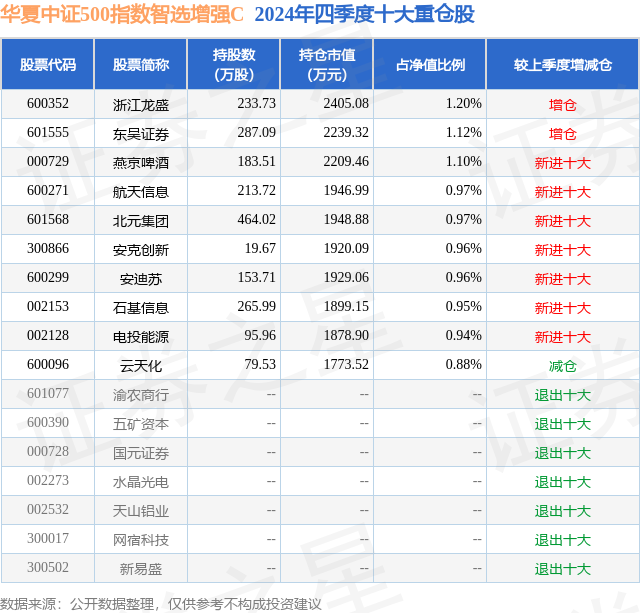Select stock code 000729
The image size is (640, 613).
click(x=48, y=162)
